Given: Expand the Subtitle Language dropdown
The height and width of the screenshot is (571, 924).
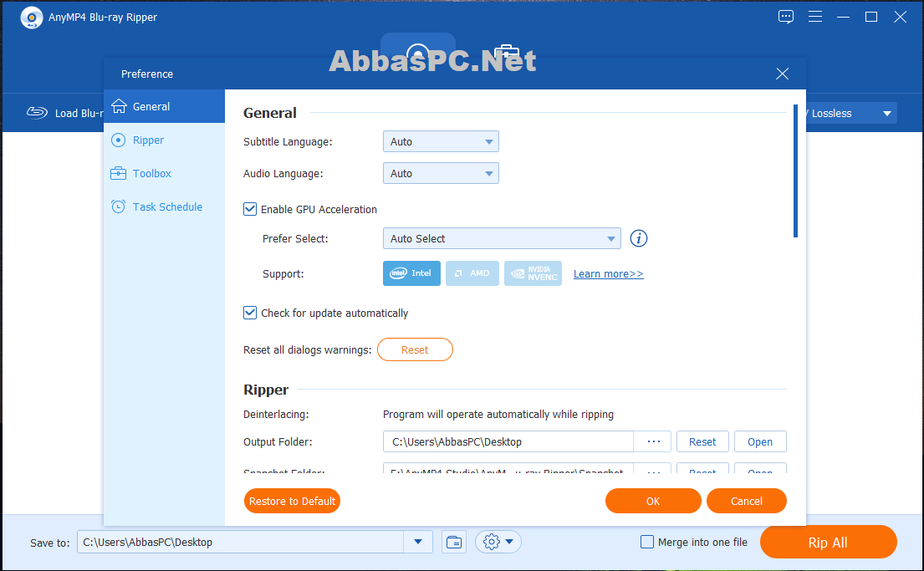Looking at the screenshot, I should tap(441, 141).
